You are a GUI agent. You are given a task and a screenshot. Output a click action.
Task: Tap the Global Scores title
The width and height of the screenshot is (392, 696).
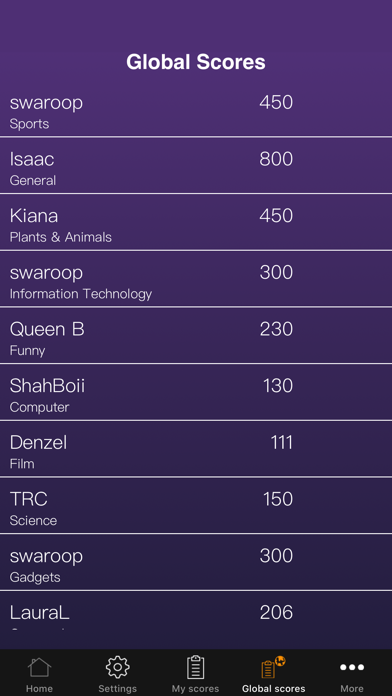pyautogui.click(x=196, y=62)
